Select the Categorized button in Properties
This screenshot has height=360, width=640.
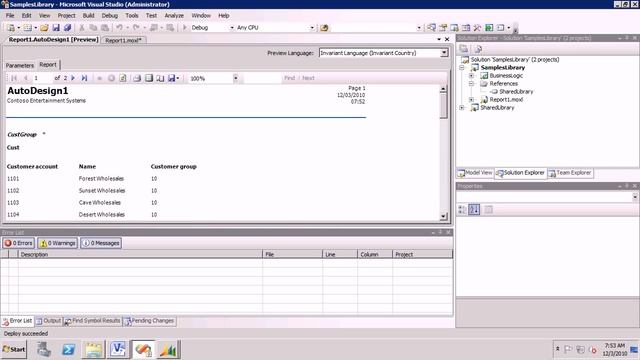(462, 210)
